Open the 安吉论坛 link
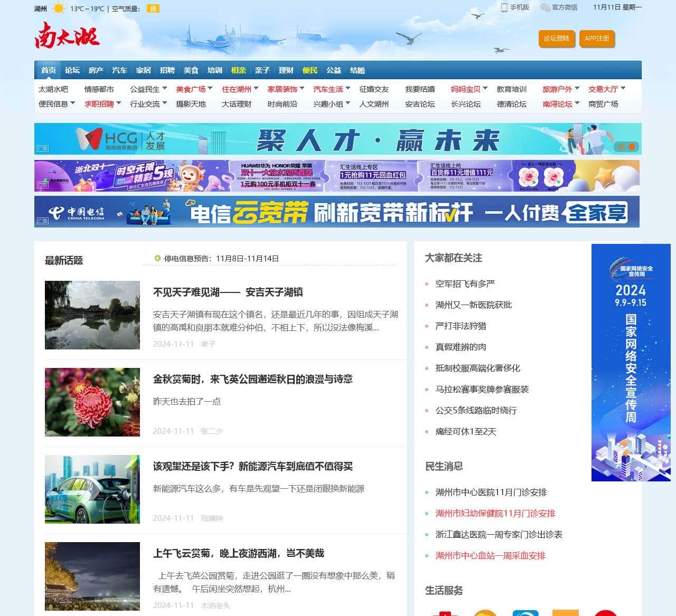Screen dimensions: 676x616 pyautogui.click(x=420, y=104)
